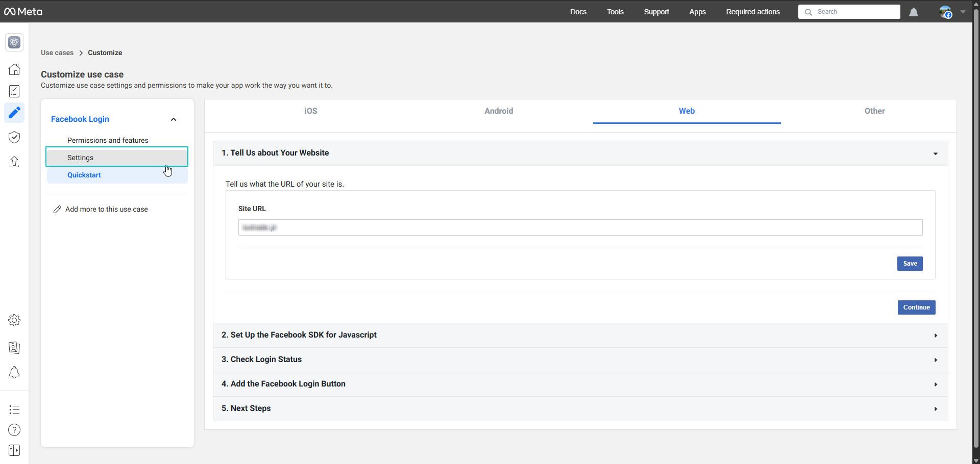The height and width of the screenshot is (464, 980).
Task: Open the notifications bell in top bar
Action: click(x=913, y=12)
